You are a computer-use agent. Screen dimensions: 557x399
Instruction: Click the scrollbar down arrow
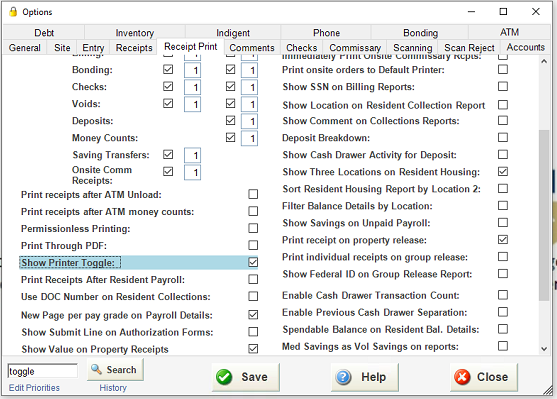(x=544, y=349)
